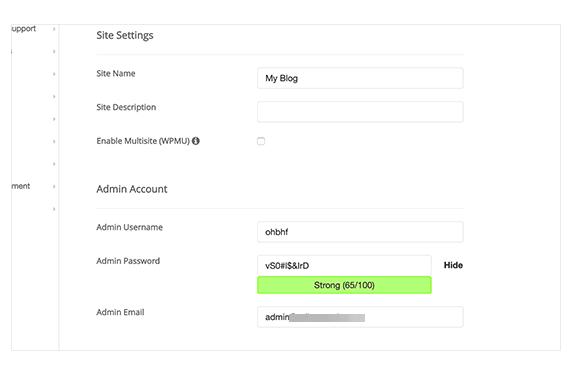Open the Multisite info icon tooltip
578x379 pixels.
tap(196, 141)
